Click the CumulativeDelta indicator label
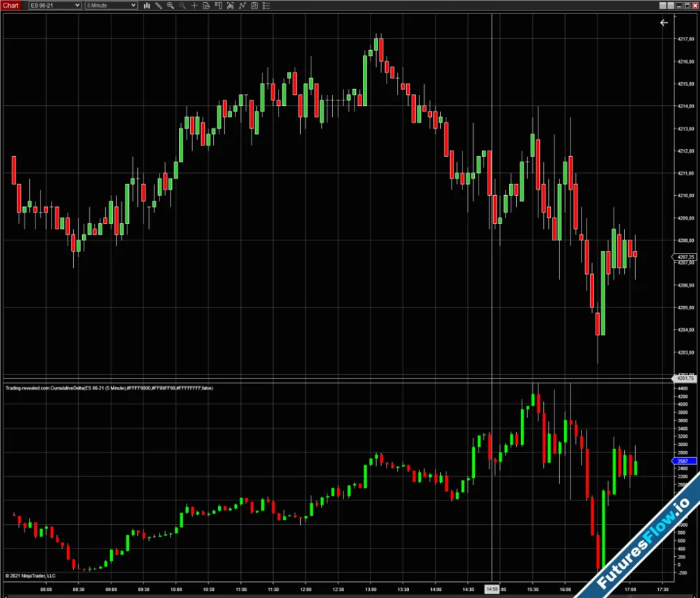The height and width of the screenshot is (598, 700). (x=108, y=388)
